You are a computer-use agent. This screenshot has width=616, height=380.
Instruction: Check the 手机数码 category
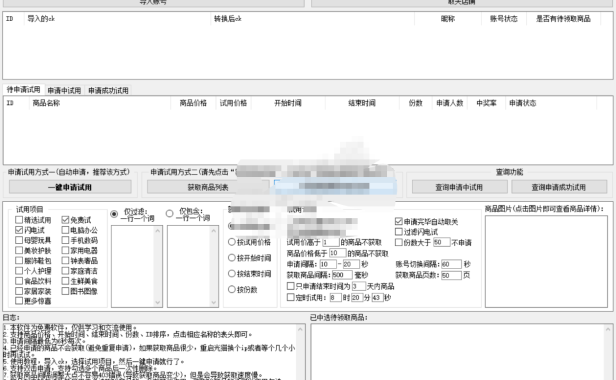(65, 240)
